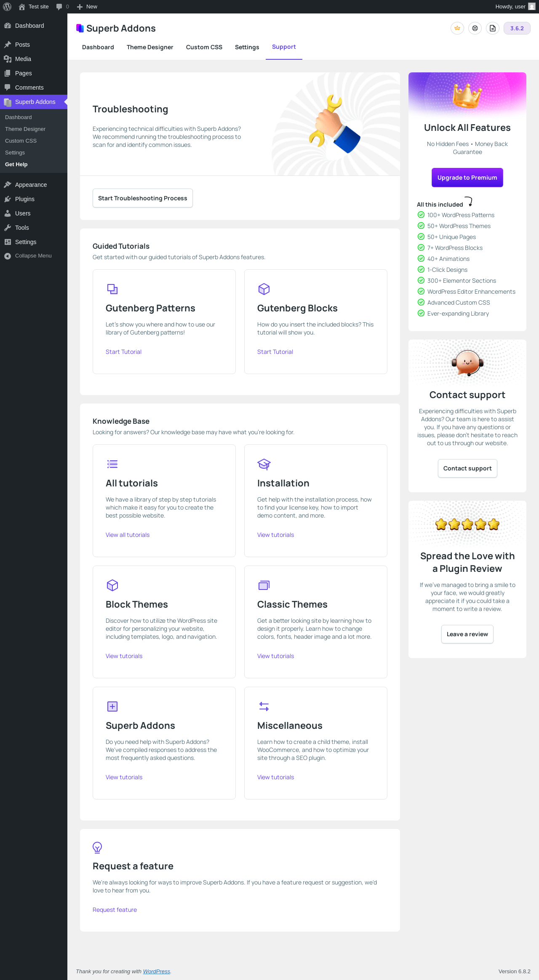View tutorials for Miscellaneous
The height and width of the screenshot is (980, 539).
[275, 777]
